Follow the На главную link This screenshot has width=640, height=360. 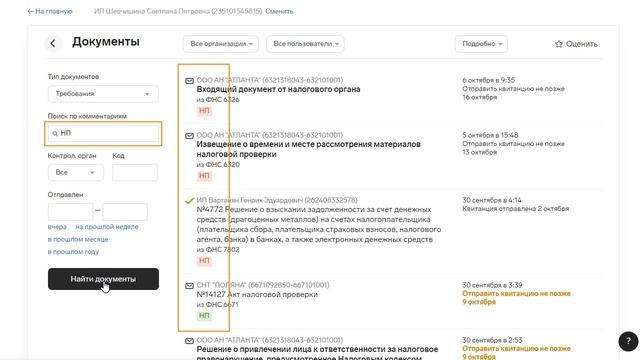tap(50, 11)
